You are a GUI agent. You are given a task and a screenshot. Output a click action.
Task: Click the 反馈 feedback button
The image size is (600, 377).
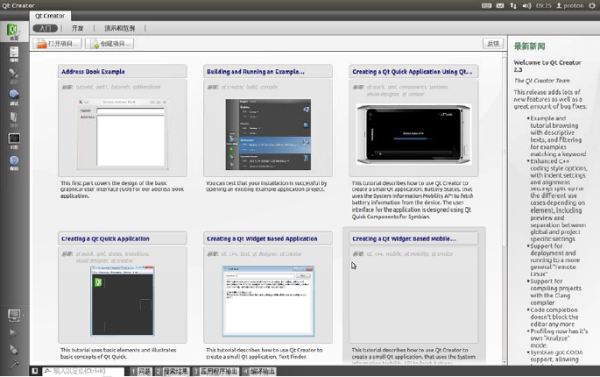point(493,44)
